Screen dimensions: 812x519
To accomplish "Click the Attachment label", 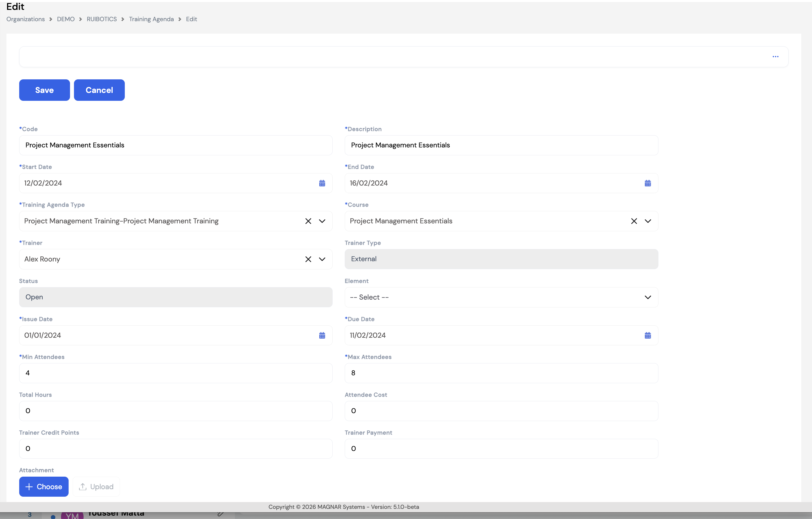I will (x=36, y=470).
